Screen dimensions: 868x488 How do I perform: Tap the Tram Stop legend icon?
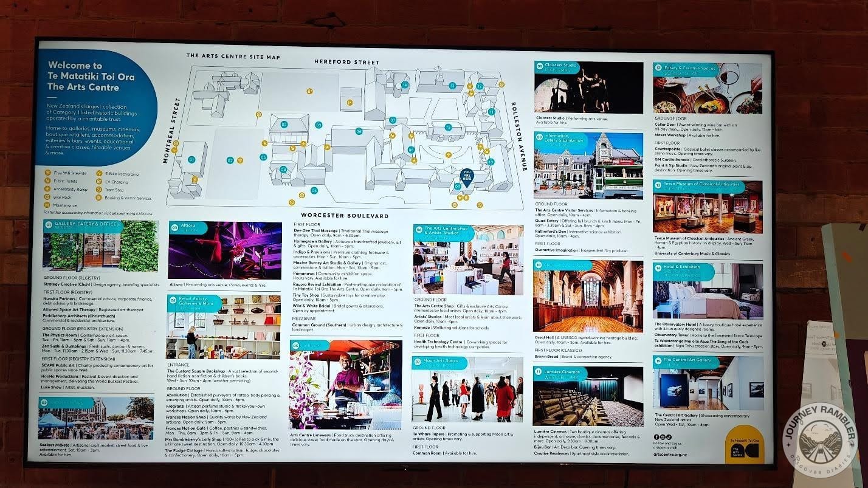pos(98,190)
